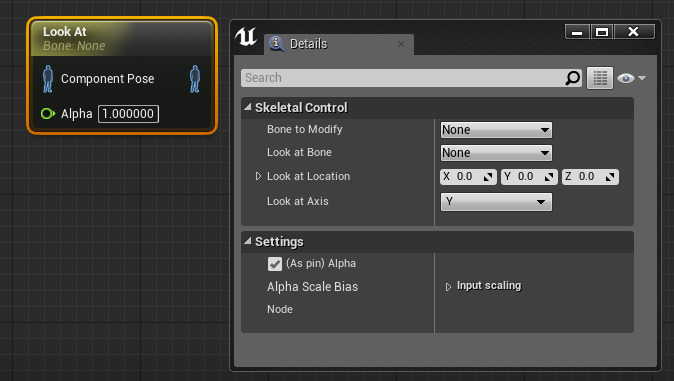The width and height of the screenshot is (674, 381).
Task: Collapse the Settings section
Action: click(248, 241)
